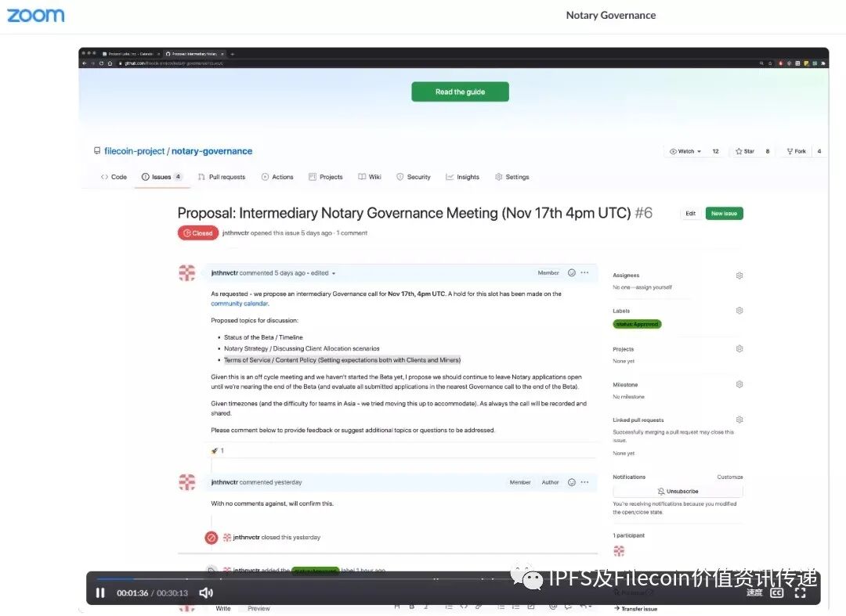Reload the browser page
This screenshot has height=616, width=846.
(x=101, y=63)
